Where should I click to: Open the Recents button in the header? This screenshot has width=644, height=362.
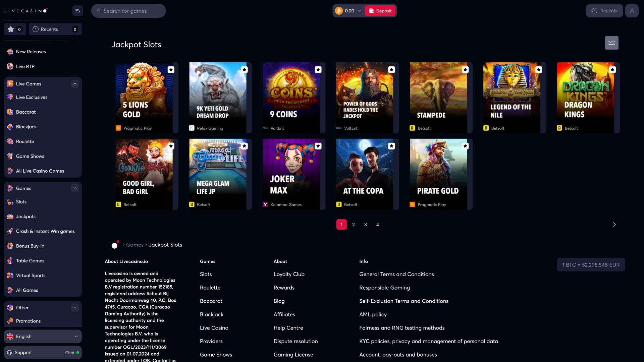pos(604,11)
